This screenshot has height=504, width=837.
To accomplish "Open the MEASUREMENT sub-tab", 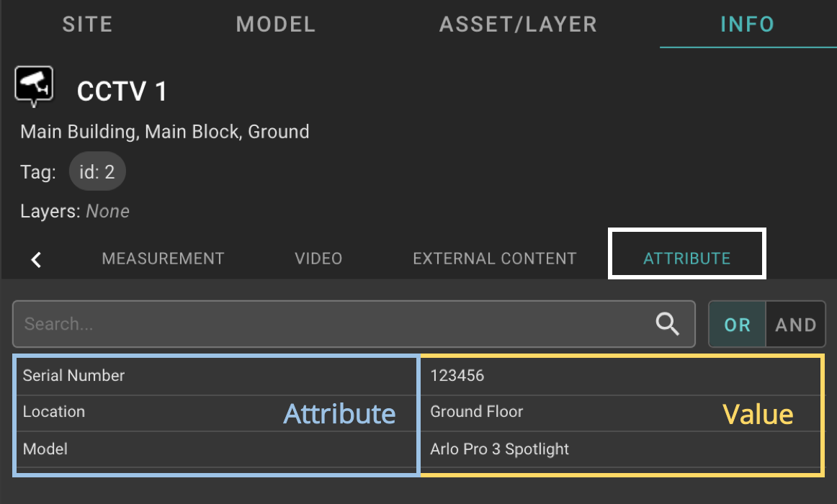I will [163, 258].
